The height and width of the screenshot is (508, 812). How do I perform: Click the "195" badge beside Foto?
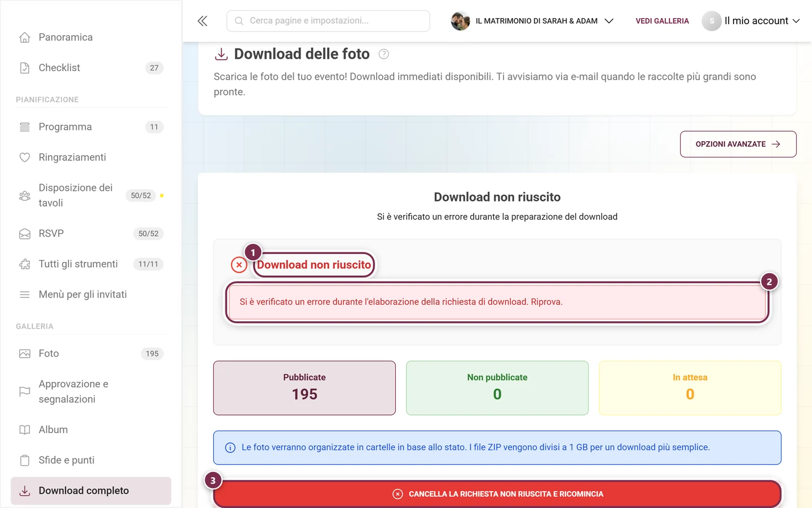[152, 354]
